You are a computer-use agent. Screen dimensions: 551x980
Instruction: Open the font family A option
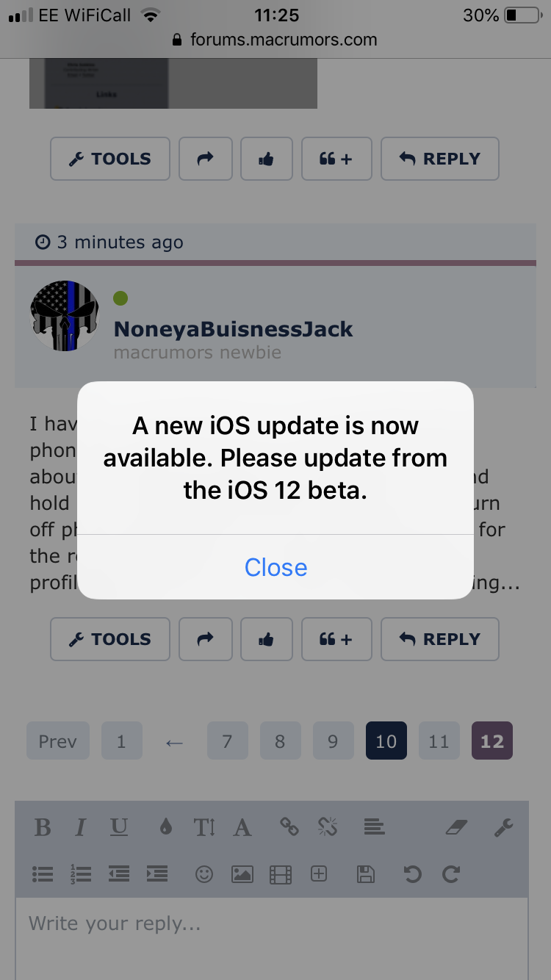click(x=242, y=828)
